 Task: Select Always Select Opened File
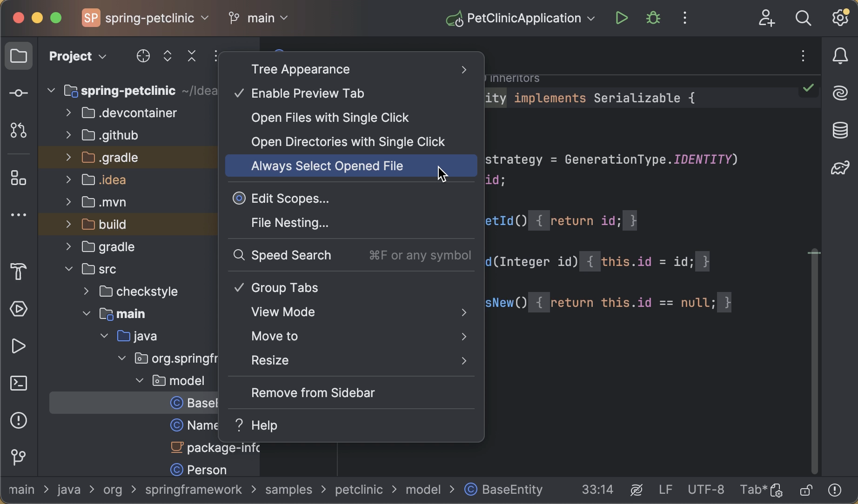click(327, 166)
